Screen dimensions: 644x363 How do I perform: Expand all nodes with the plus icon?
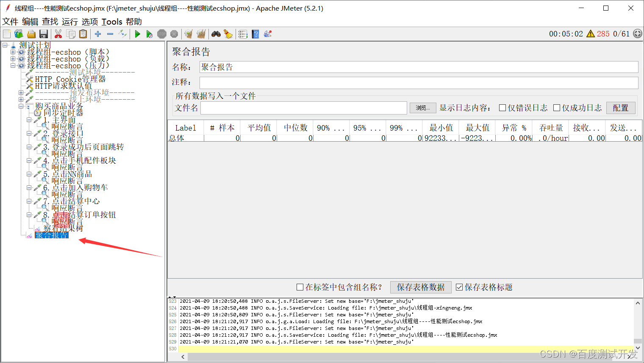[98, 34]
